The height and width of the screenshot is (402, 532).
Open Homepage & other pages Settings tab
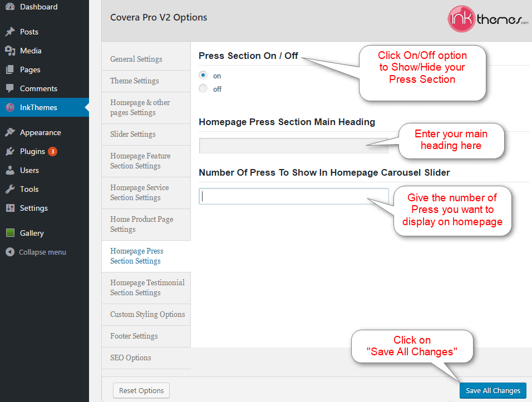(146, 108)
